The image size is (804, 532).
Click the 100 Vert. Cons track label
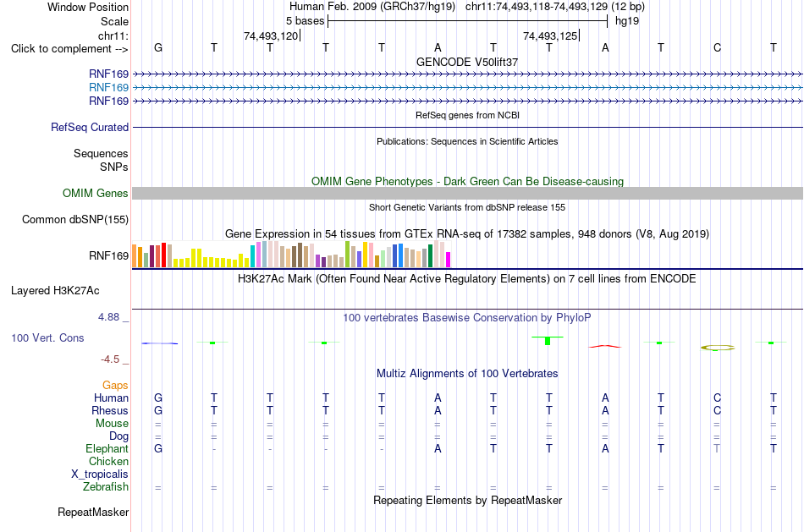click(47, 337)
